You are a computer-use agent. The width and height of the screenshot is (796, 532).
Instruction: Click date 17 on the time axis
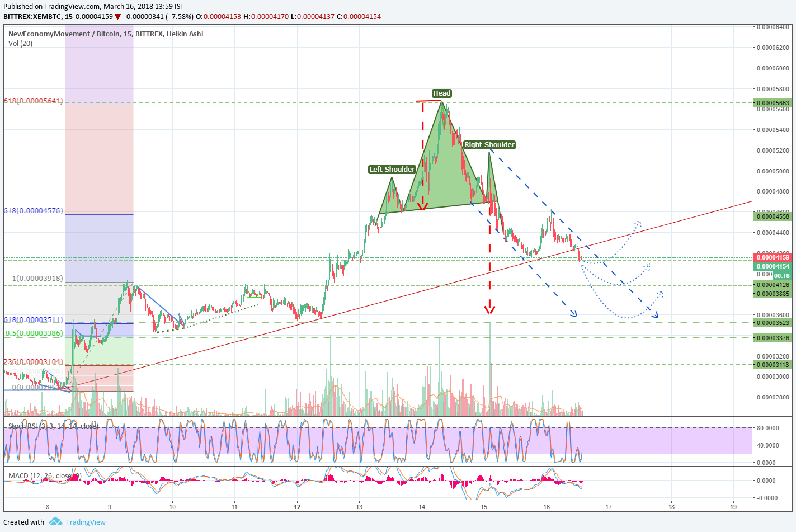point(609,507)
